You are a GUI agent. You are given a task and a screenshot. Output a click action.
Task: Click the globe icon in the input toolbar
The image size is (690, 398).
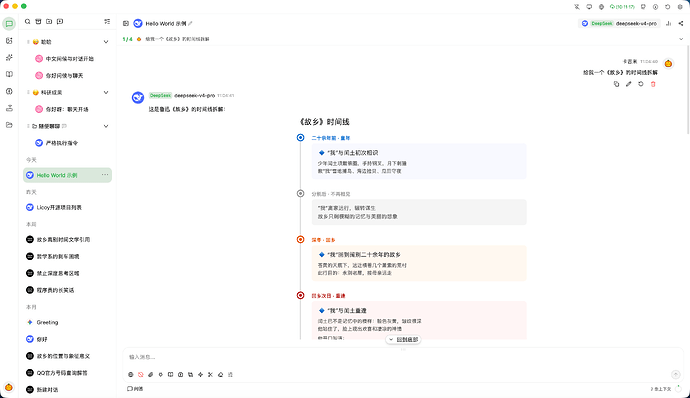pos(131,375)
